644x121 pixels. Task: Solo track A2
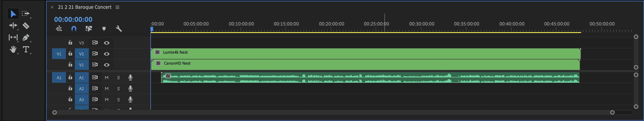click(119, 88)
